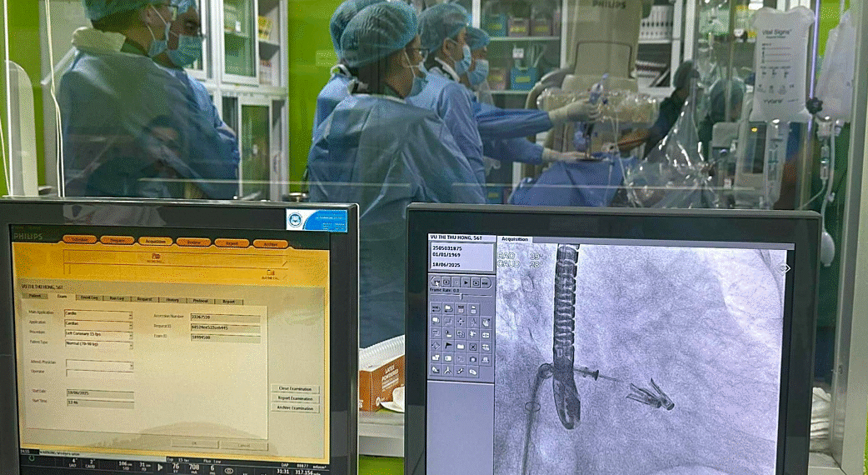868x475 pixels.
Task: Select the crosshair tool icon in the grid
Action: 460,321
